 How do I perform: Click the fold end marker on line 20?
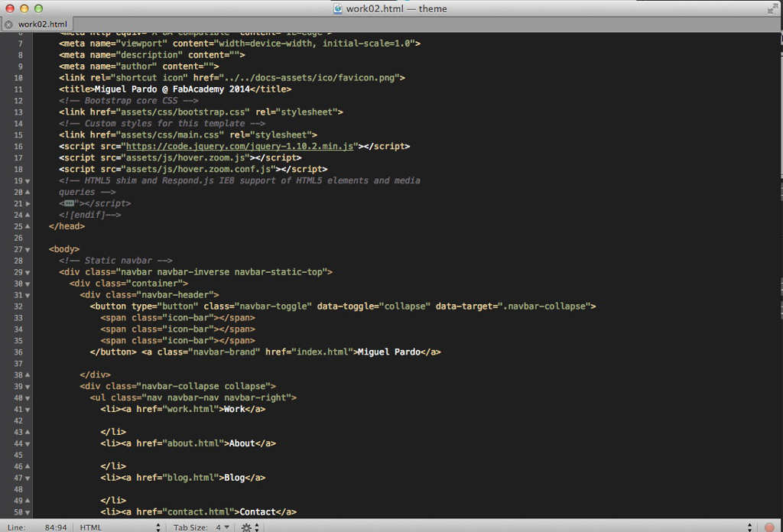click(28, 192)
